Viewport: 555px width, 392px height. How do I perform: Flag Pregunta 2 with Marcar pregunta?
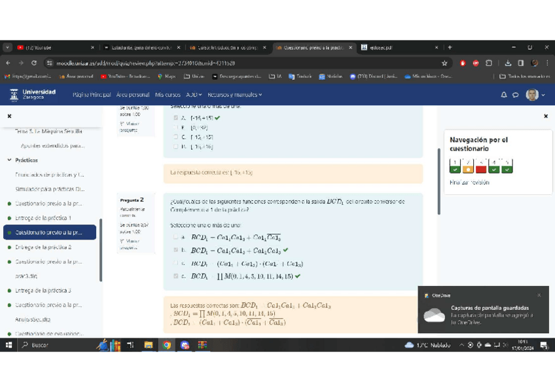129,244
